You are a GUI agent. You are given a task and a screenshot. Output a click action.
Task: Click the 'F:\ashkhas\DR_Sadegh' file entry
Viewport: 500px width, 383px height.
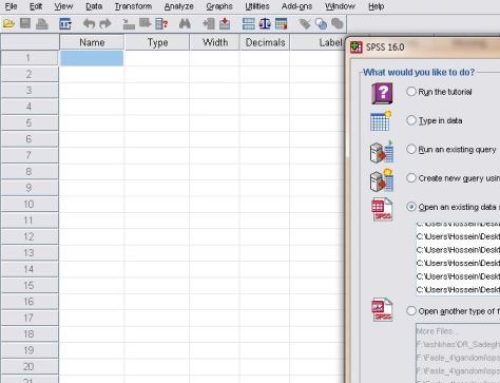458,344
